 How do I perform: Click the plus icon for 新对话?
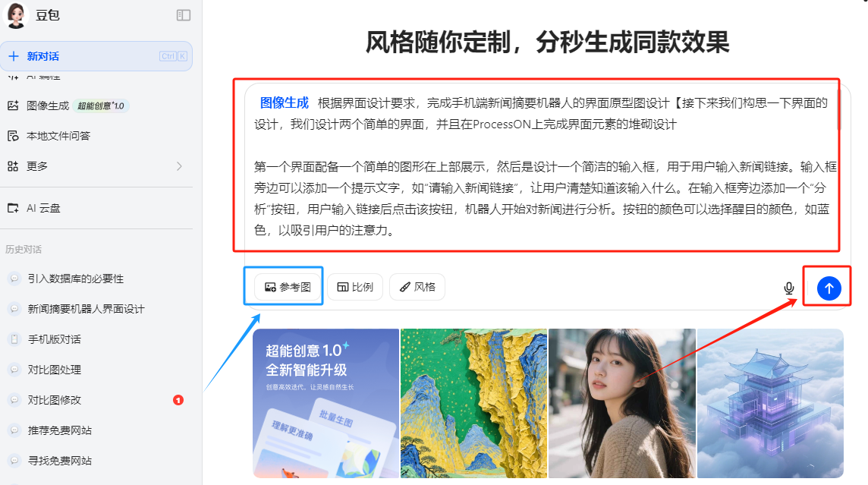pyautogui.click(x=14, y=56)
